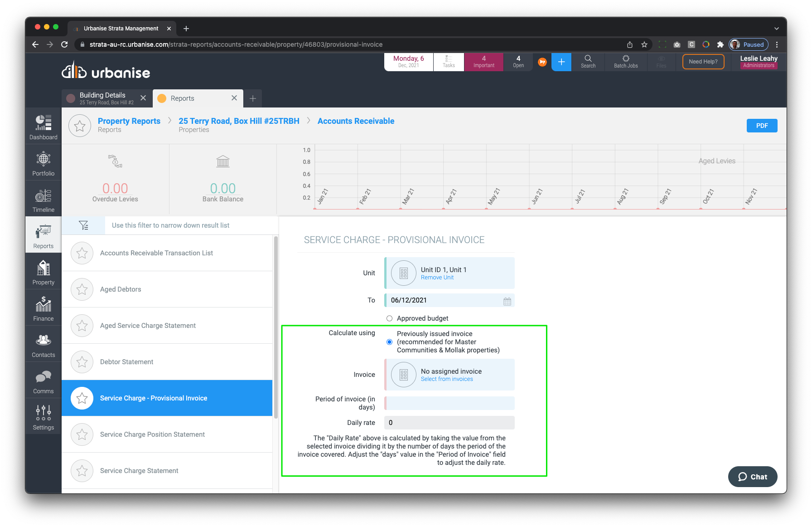Select Previously issued invoice radio option
Screen dimensions: 812x527
click(x=389, y=342)
